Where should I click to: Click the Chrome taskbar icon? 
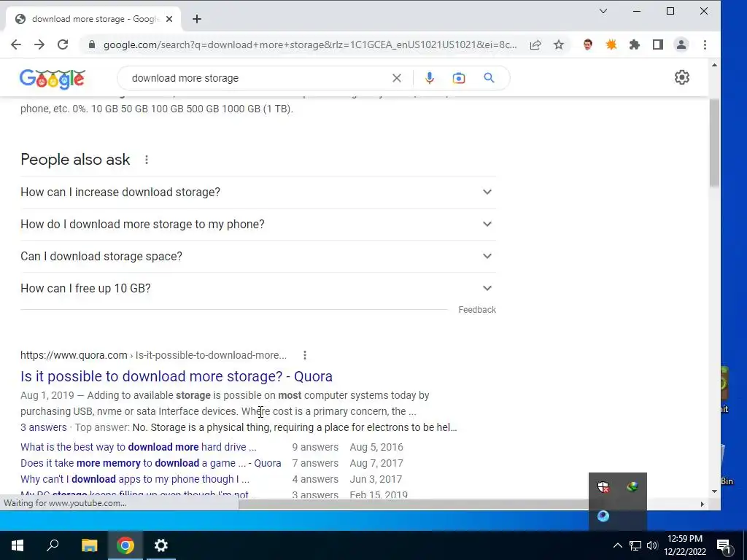pyautogui.click(x=125, y=545)
